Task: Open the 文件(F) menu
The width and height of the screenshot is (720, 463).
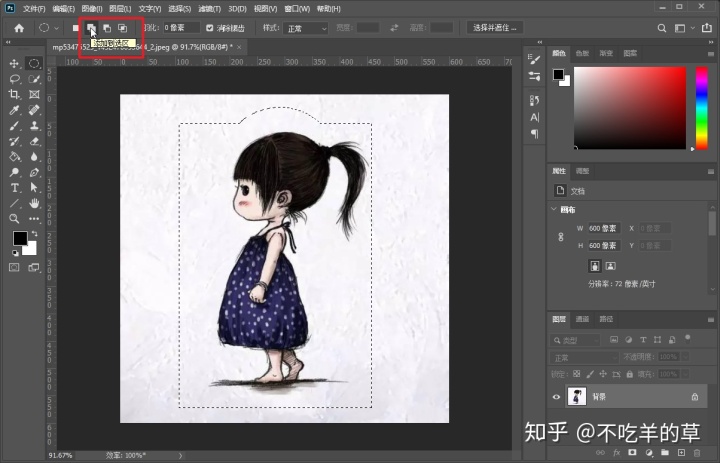Action: 34,9
